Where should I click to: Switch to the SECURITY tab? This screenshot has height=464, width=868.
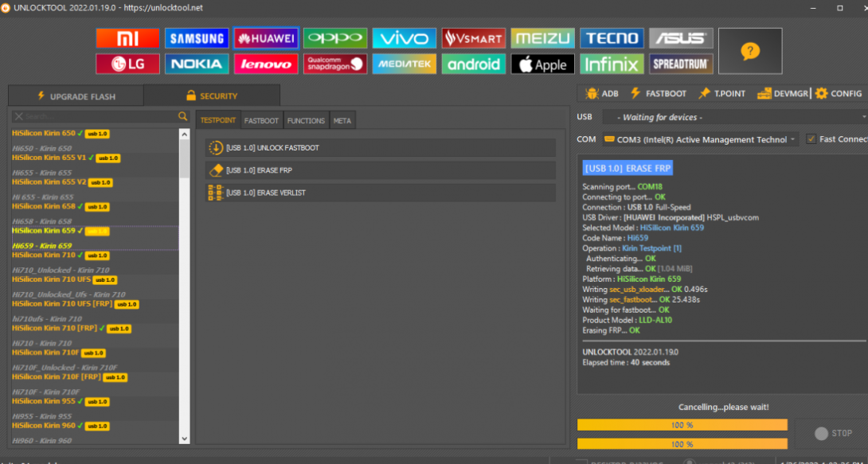pyautogui.click(x=212, y=96)
